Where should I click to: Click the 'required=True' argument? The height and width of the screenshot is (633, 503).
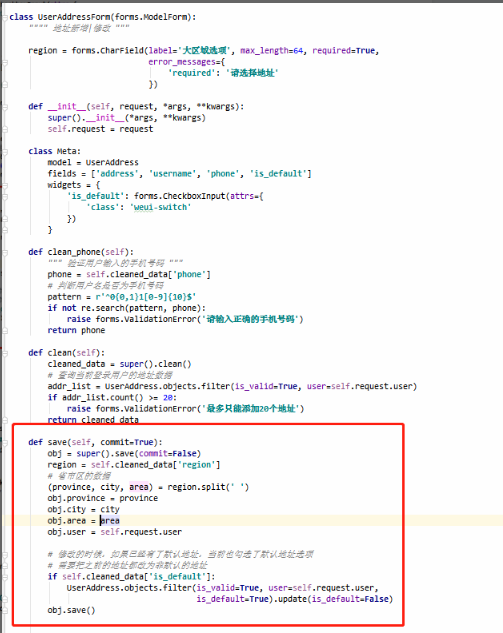pos(344,50)
